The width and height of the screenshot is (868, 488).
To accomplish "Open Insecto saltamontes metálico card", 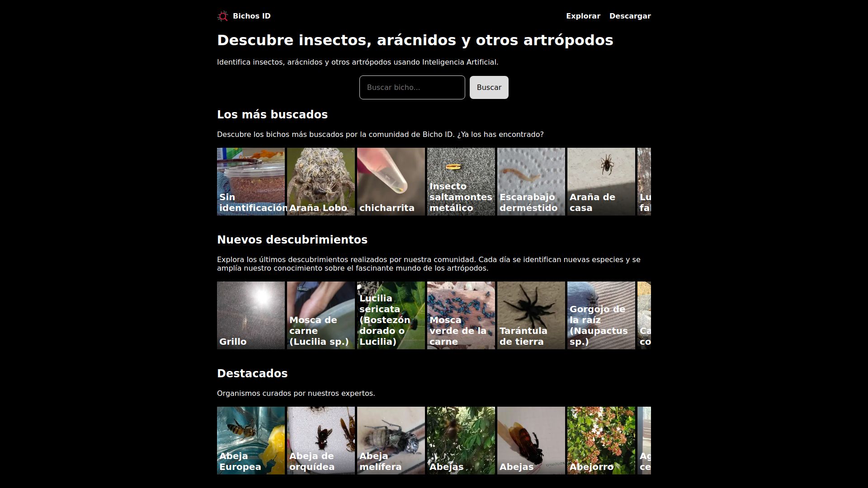I will [461, 182].
